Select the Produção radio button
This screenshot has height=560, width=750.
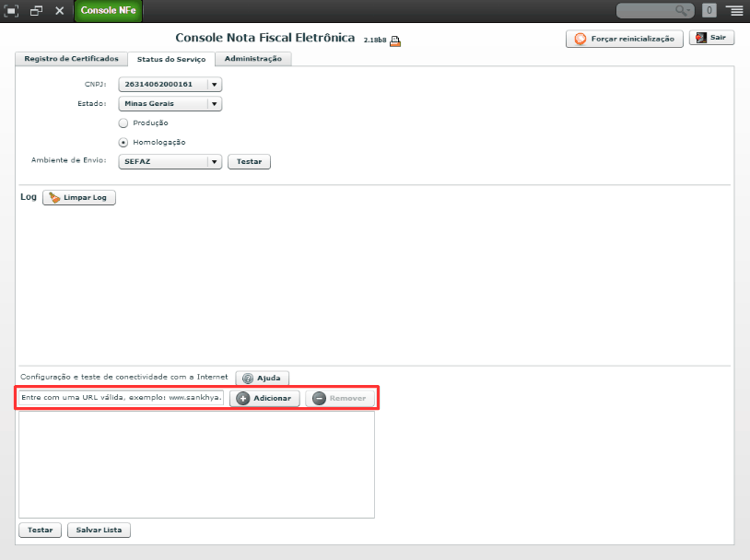(x=123, y=122)
